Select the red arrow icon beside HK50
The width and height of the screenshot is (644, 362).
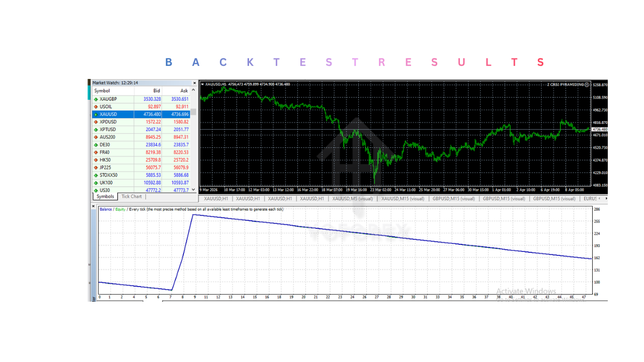96,159
